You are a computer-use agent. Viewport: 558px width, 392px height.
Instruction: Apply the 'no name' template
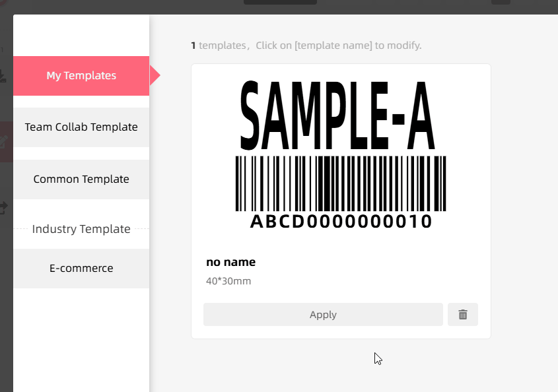[x=323, y=315]
